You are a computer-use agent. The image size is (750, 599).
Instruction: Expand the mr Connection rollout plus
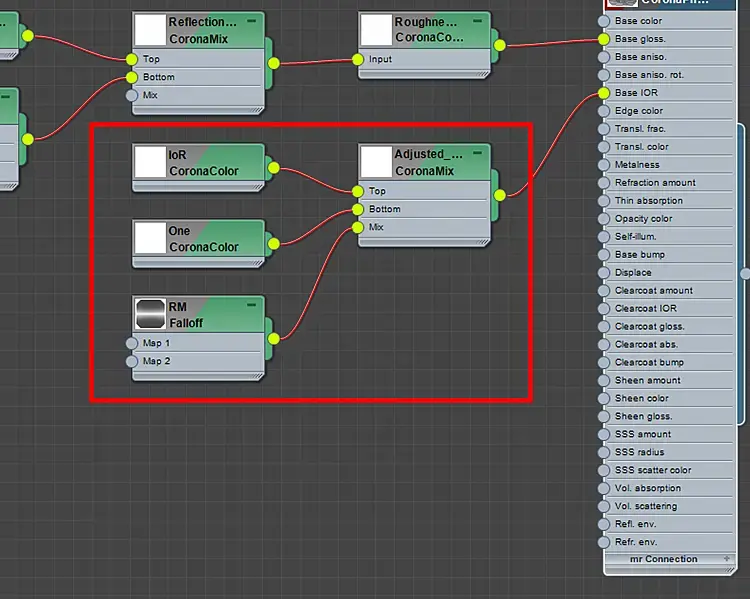727,559
